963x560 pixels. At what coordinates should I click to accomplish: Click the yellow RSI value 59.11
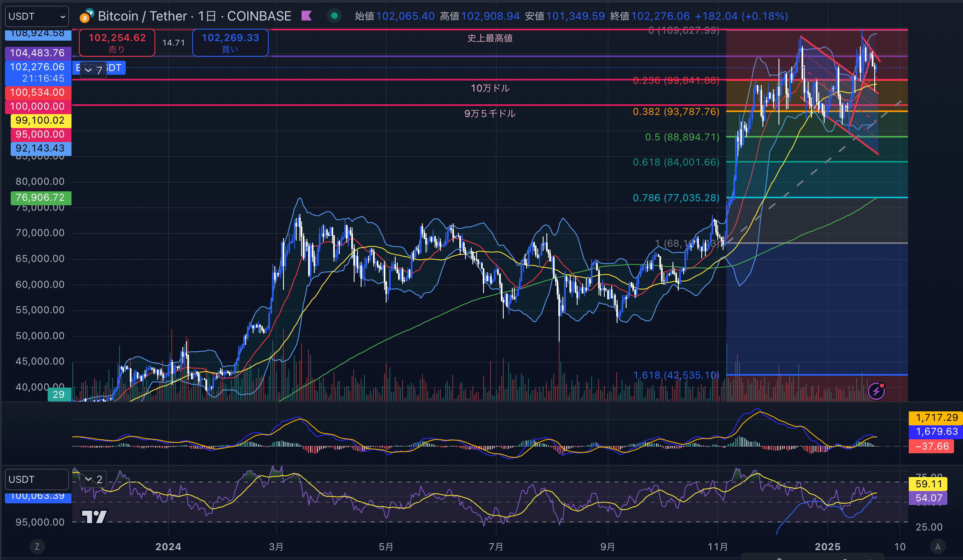pos(928,484)
